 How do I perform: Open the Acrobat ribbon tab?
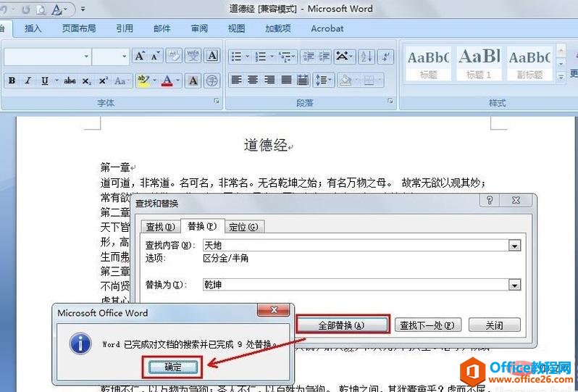(x=327, y=28)
